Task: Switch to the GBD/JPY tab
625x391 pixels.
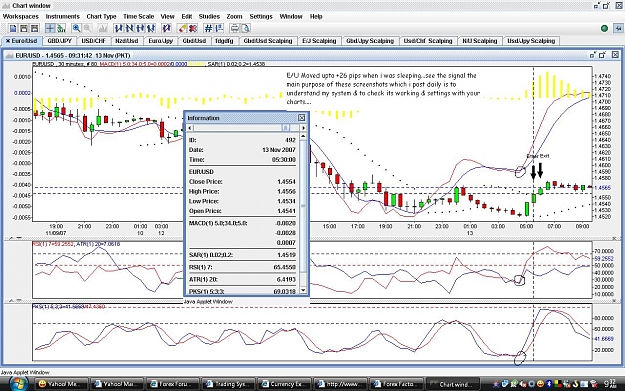Action: click(x=59, y=41)
